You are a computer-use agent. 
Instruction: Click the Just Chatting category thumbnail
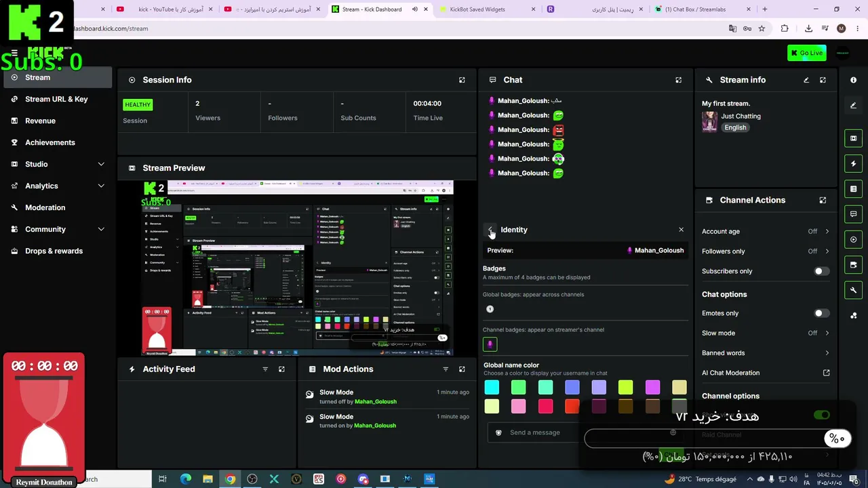coord(709,121)
